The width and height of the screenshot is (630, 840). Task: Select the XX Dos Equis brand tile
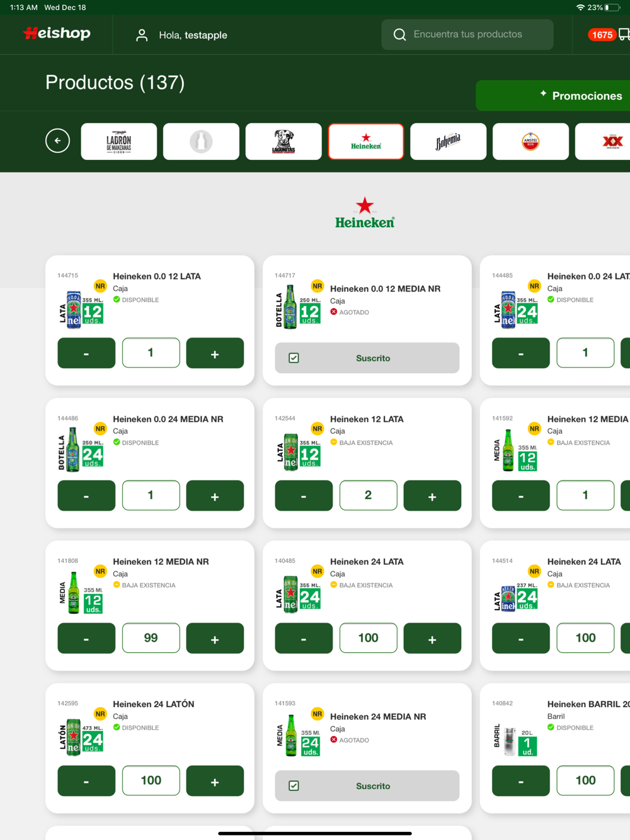coord(603,142)
